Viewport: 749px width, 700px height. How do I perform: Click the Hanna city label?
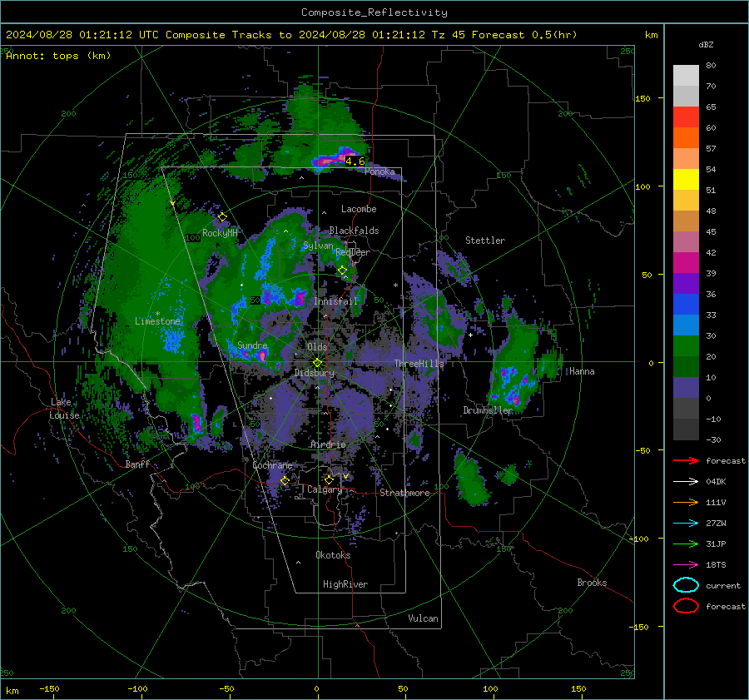(582, 371)
